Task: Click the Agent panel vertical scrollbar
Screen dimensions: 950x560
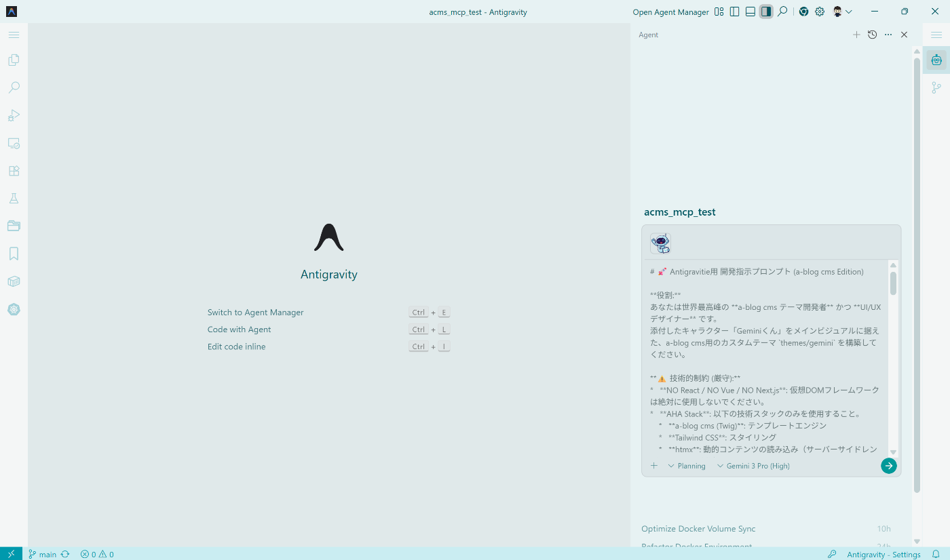Action: (917, 275)
